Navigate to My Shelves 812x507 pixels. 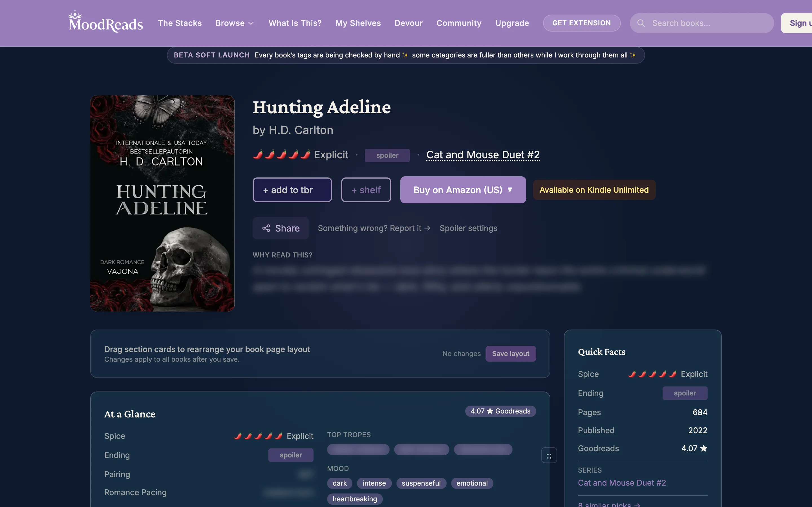358,23
